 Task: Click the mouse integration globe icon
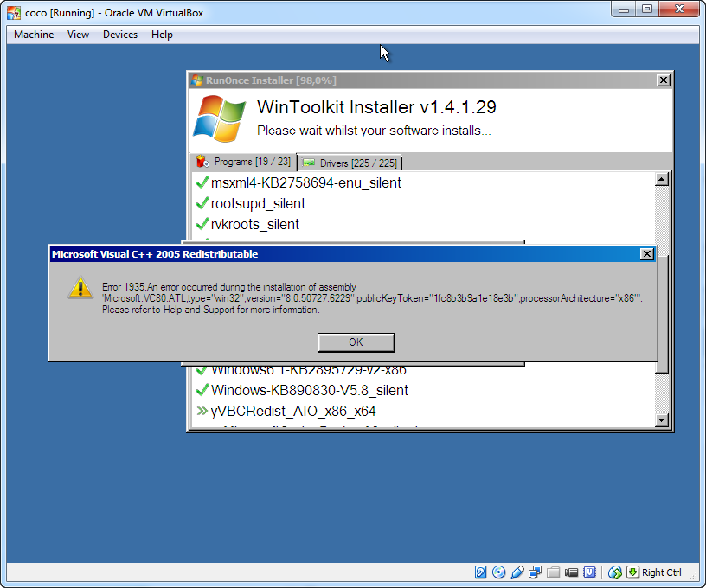pos(614,572)
